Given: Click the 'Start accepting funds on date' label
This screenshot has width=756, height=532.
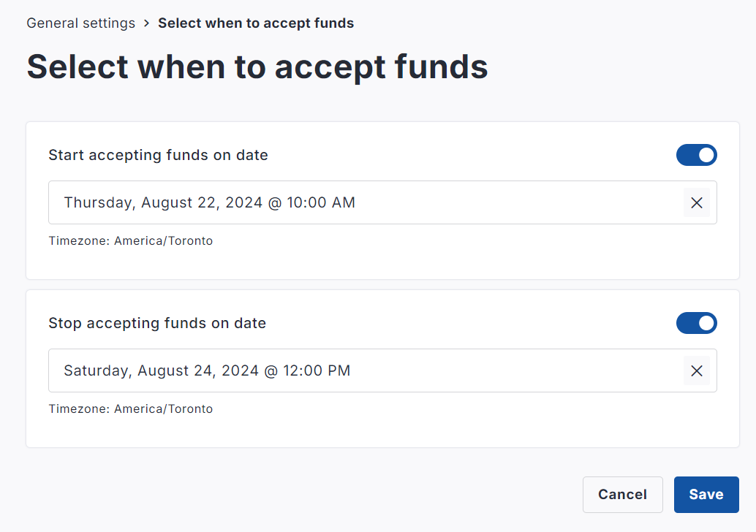Looking at the screenshot, I should coord(158,155).
